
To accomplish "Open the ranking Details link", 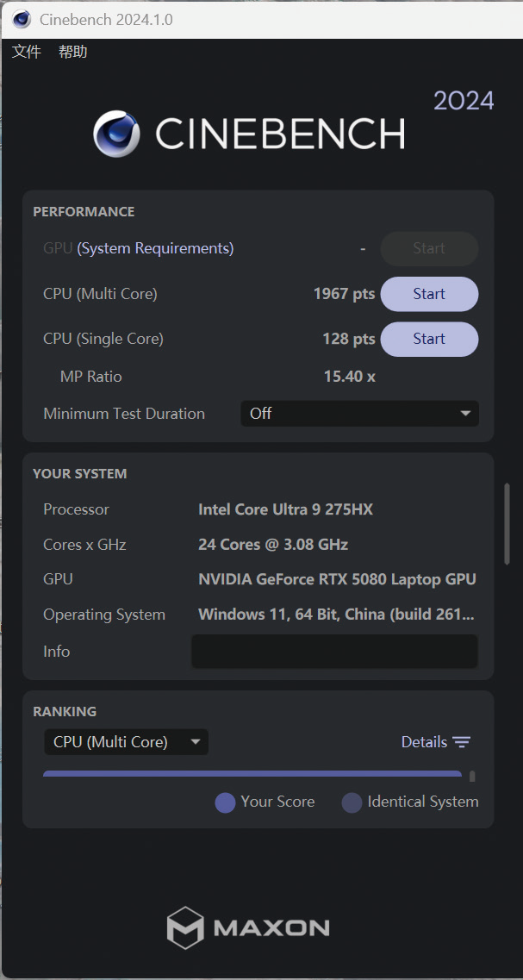I will click(424, 742).
